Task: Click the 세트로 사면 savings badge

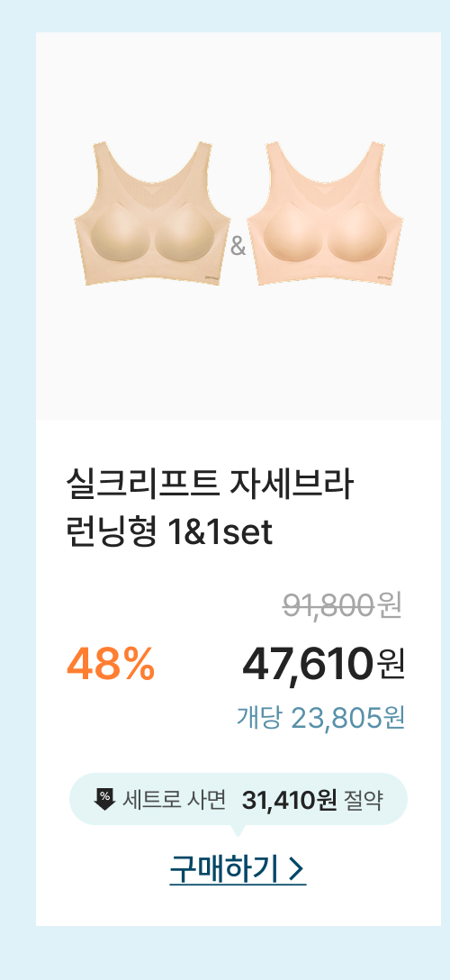Action: point(238,799)
